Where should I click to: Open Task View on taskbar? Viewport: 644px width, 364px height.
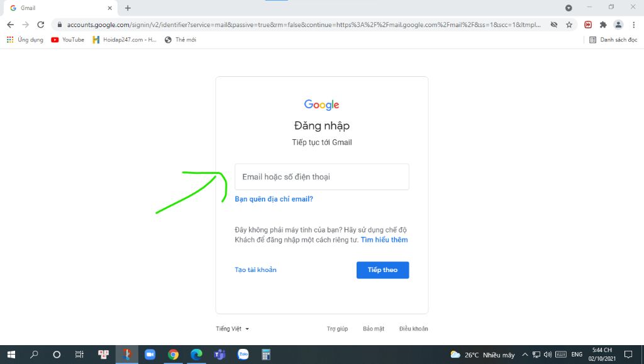click(79, 355)
